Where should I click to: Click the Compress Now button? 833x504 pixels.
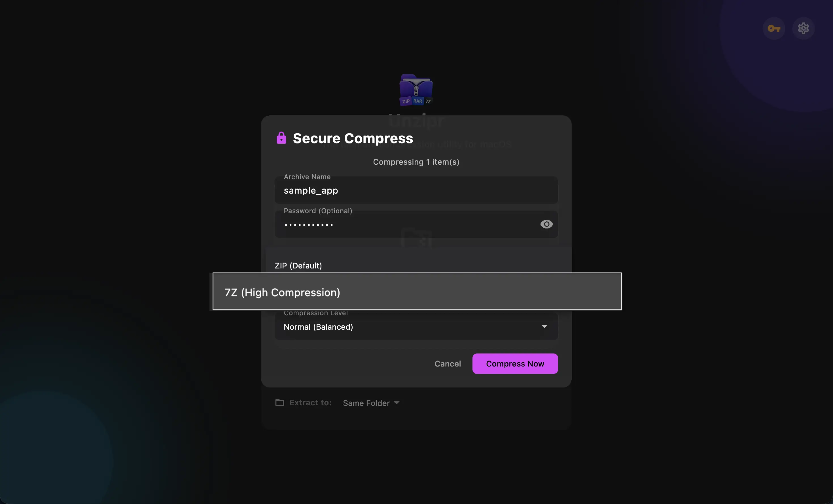point(515,364)
